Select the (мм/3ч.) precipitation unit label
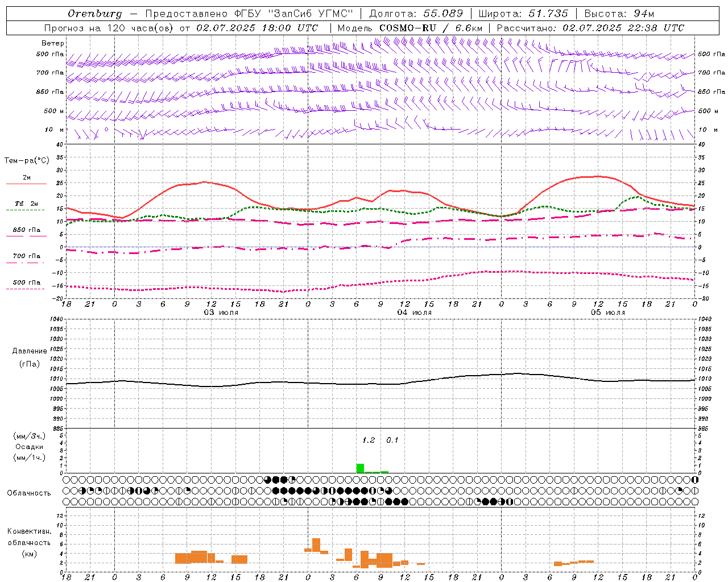This screenshot has width=728, height=582. click(29, 436)
